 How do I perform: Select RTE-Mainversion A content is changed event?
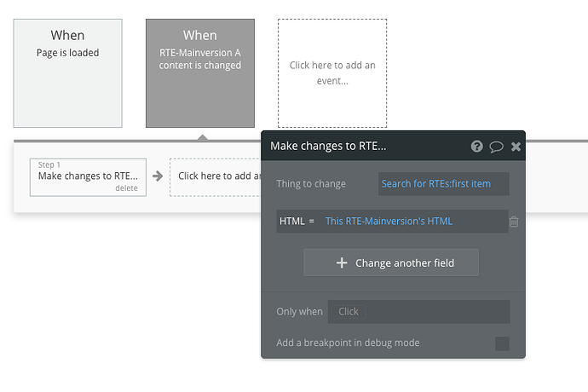pos(200,73)
